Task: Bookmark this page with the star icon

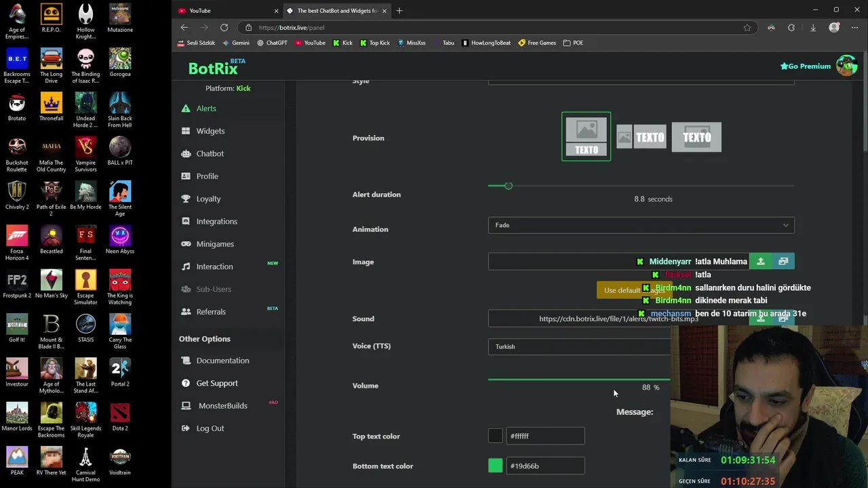Action: pos(747,28)
